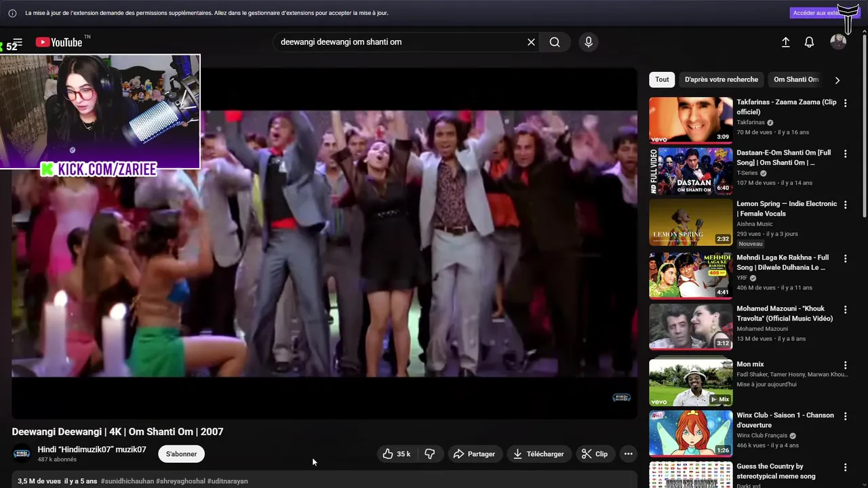Viewport: 868px width, 488px height.
Task: Open options for Mohamed Mazouni video
Action: pyautogui.click(x=845, y=310)
